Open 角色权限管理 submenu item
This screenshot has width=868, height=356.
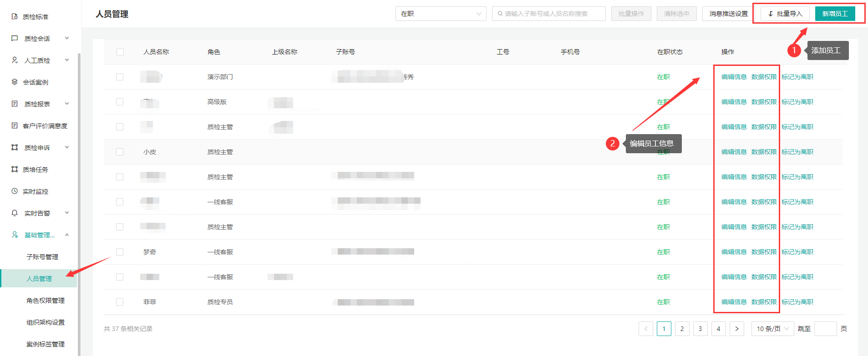coord(46,301)
